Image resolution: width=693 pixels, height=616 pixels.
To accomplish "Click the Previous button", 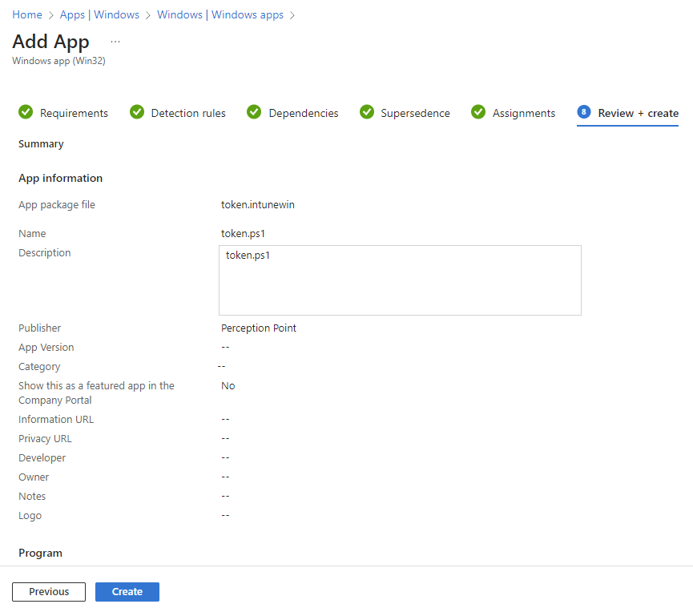I will (49, 592).
